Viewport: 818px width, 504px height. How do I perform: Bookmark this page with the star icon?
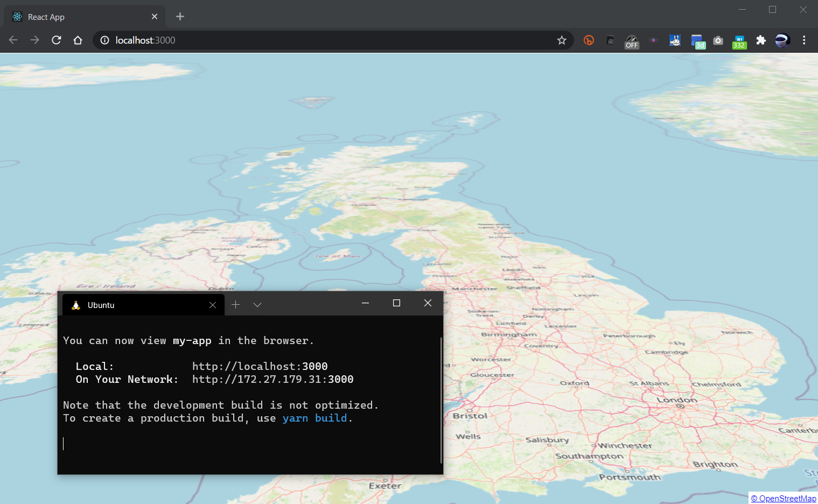point(562,40)
